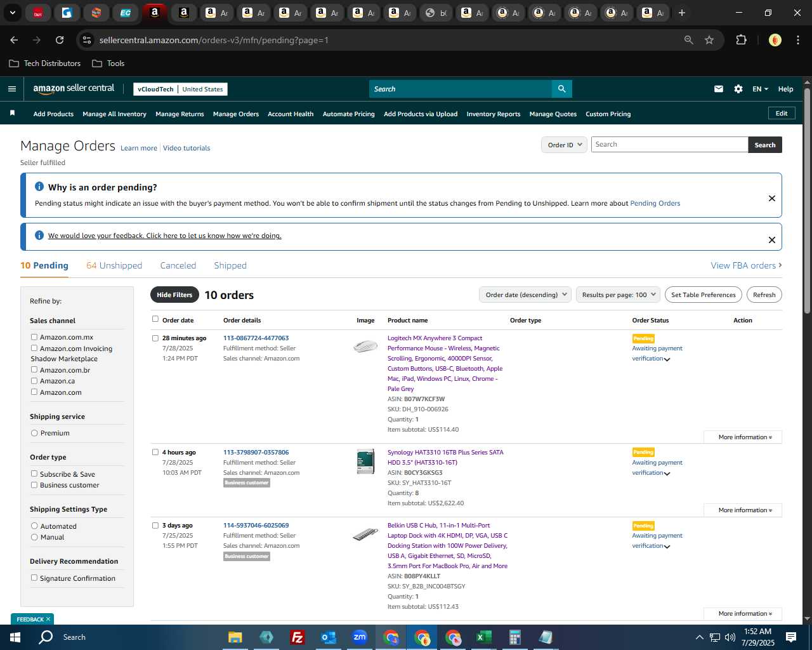This screenshot has height=650, width=812.
Task: Expand More information for the Synology order
Action: (x=743, y=510)
